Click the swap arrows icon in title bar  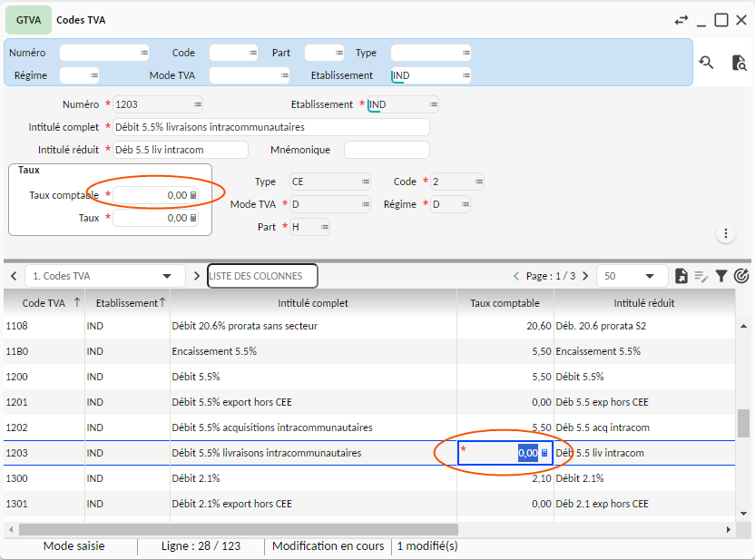[681, 20]
